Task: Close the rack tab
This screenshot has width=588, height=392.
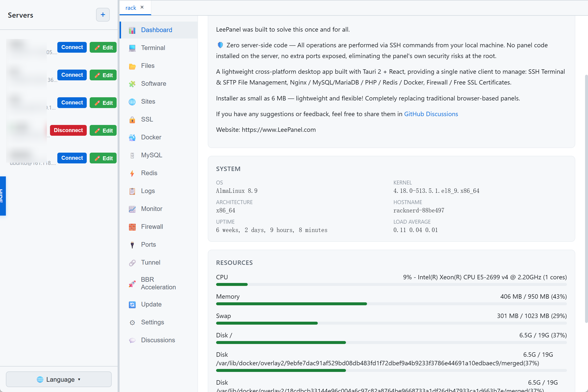Action: 142,7
